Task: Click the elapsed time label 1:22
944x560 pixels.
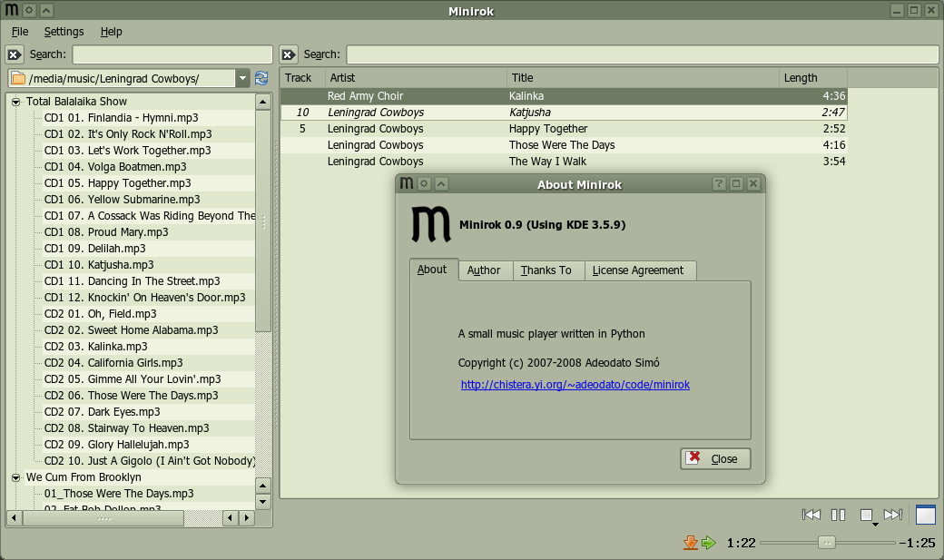Action: coord(741,543)
